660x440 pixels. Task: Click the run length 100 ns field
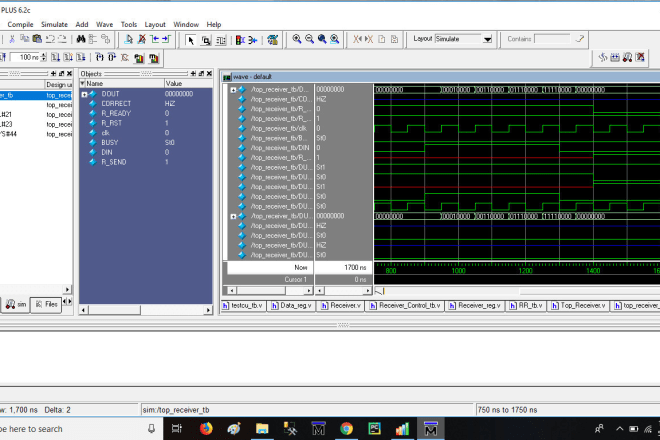tap(25, 57)
